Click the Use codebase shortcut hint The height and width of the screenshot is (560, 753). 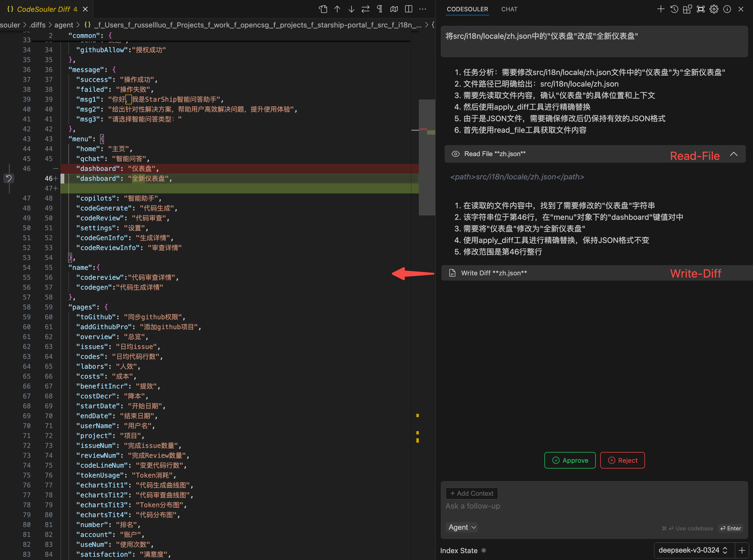pyautogui.click(x=688, y=528)
